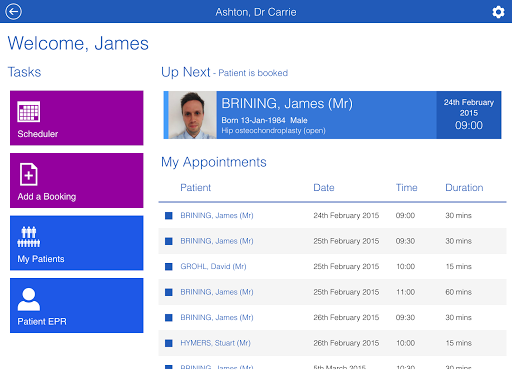This screenshot has width=512, height=374.
Task: Click the blue square beside GROHL, David
Action: (169, 267)
